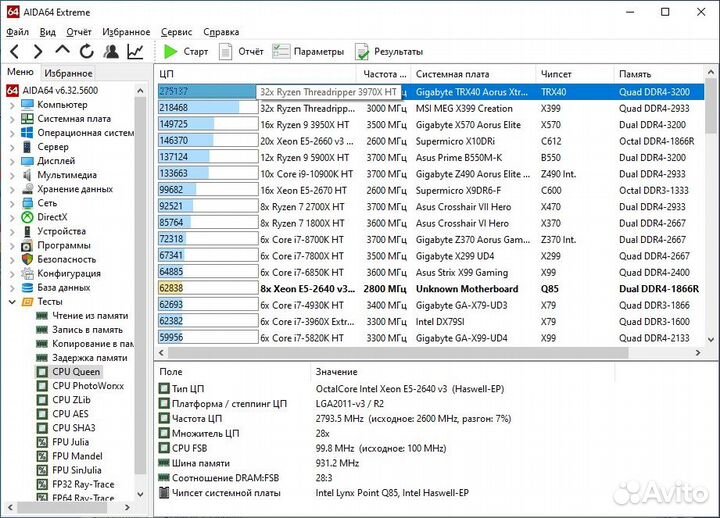Viewport: 720px width, 518px height.
Task: Select the DirectX Xbox icon
Action: [x=28, y=217]
